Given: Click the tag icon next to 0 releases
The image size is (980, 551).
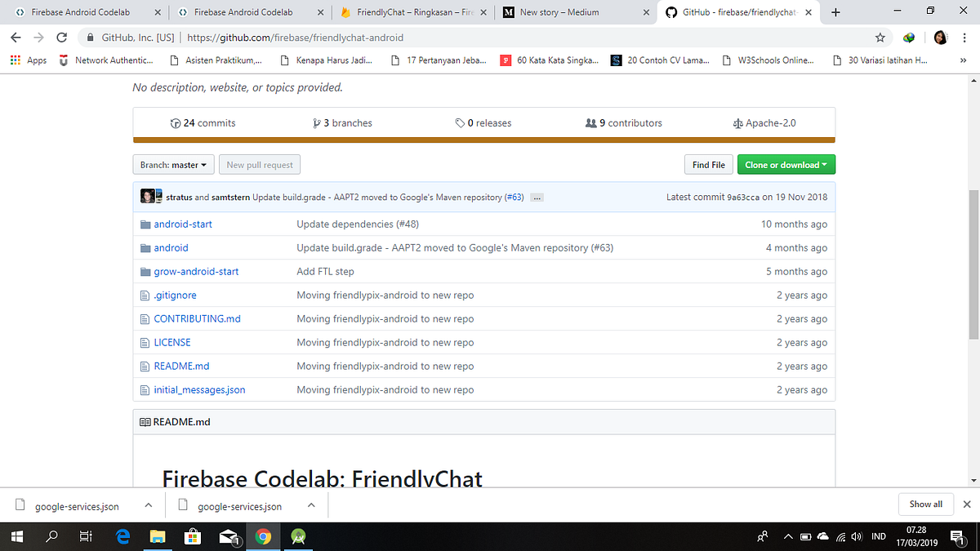Looking at the screenshot, I should pos(460,122).
